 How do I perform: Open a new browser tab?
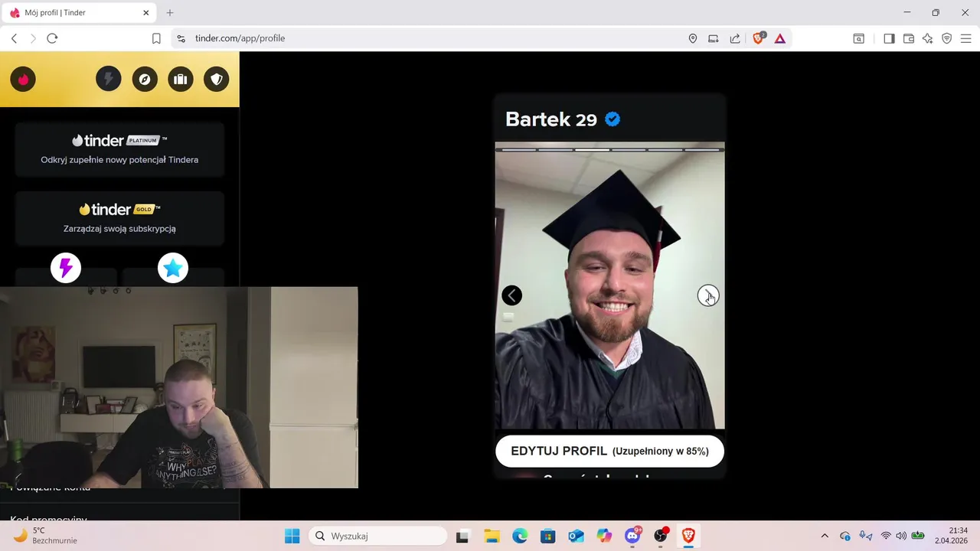click(x=170, y=13)
